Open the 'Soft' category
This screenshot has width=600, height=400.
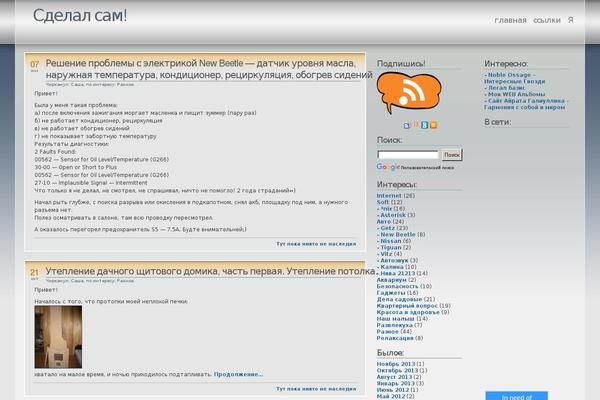tap(383, 202)
